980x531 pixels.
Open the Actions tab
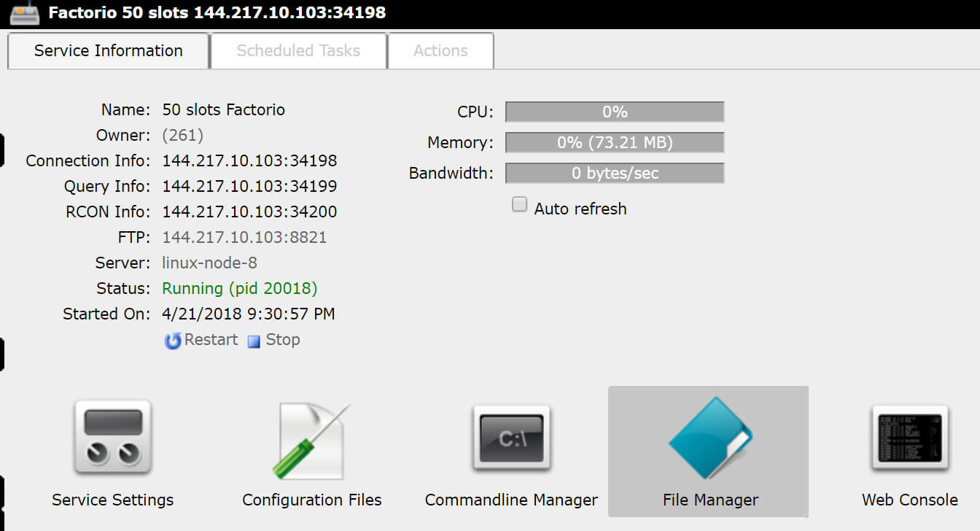[x=440, y=51]
